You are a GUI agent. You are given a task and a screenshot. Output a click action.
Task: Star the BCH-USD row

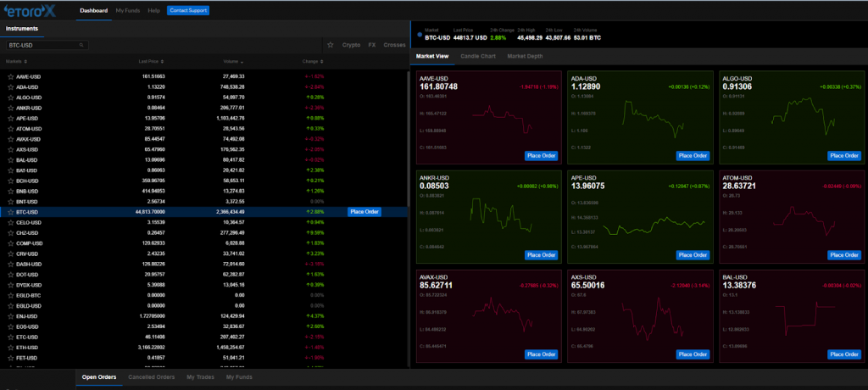pos(10,181)
